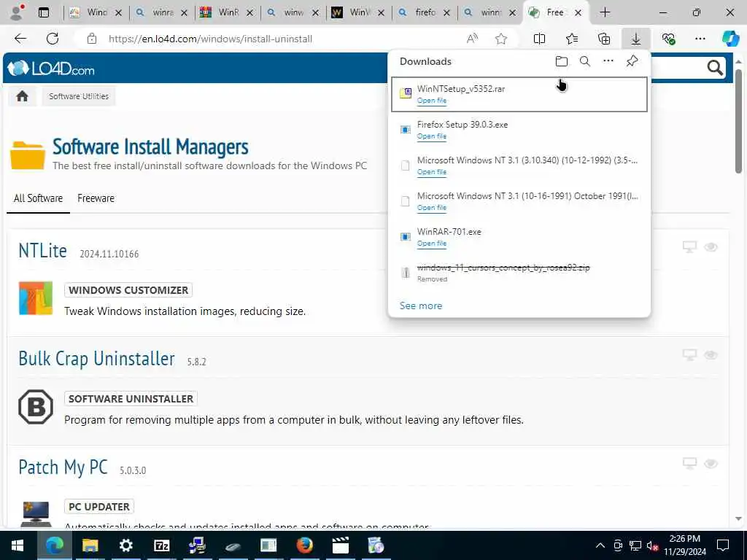Screen dimensions: 747x560
Task: Launch Firefox from the taskbar
Action: (304, 545)
